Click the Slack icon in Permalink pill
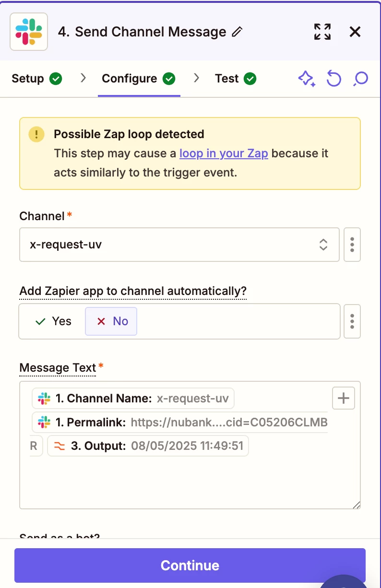This screenshot has height=588, width=381. point(44,422)
